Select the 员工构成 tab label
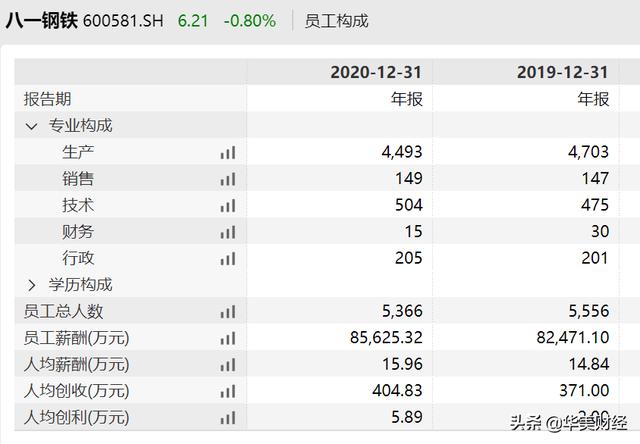Viewport: 640px width, 444px height. pos(336,20)
